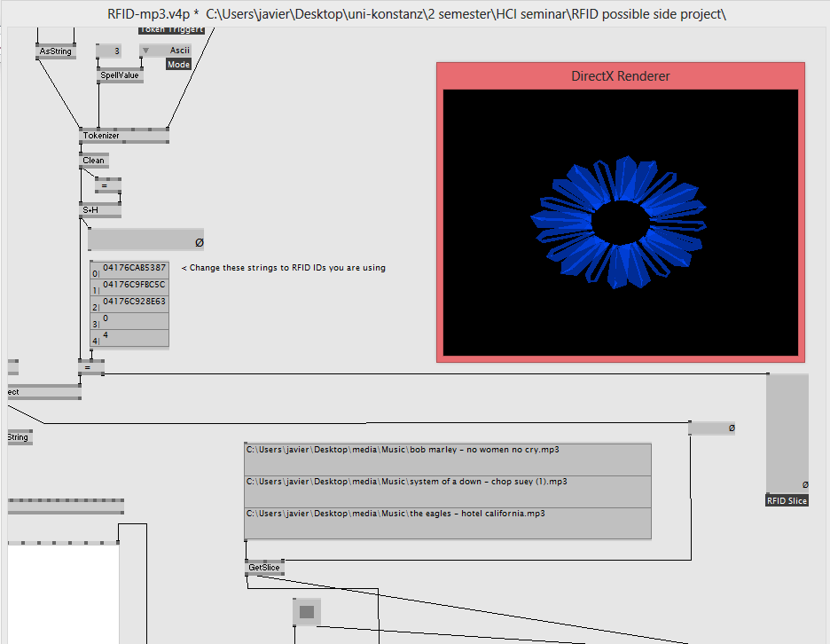Click the small IOBox above the file list
The width and height of the screenshot is (830, 644).
click(712, 428)
